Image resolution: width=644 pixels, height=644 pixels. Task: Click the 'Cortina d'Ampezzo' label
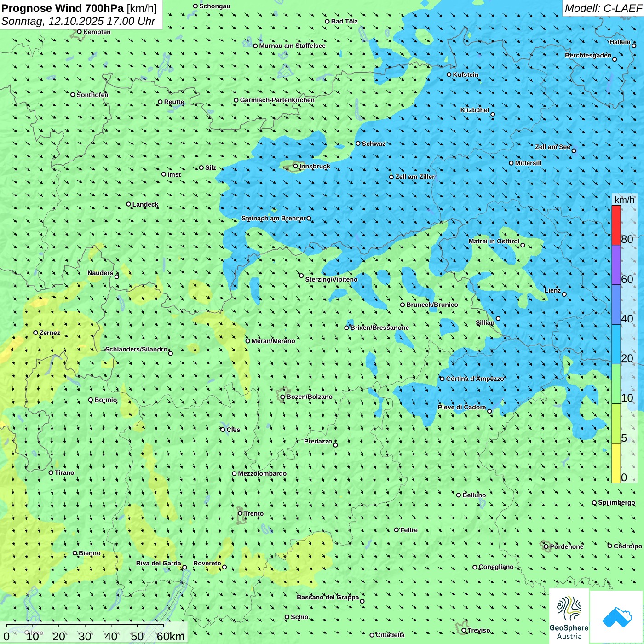475,379
